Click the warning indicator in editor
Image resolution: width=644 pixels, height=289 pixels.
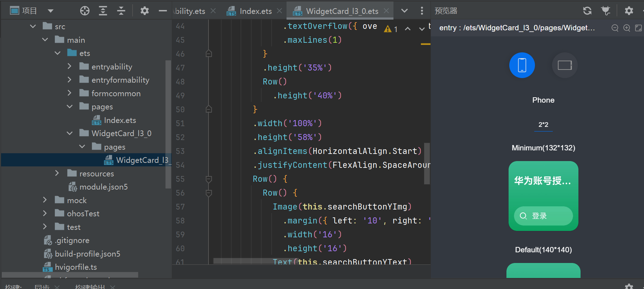click(391, 29)
